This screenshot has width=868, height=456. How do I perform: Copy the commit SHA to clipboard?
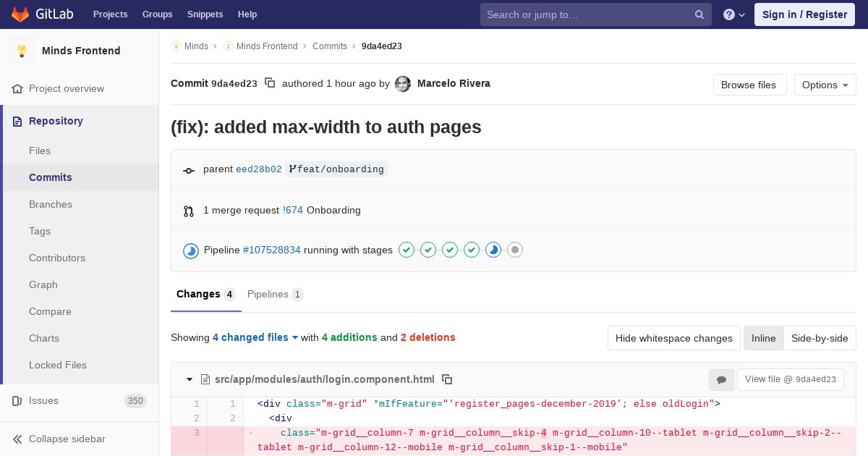[x=270, y=83]
